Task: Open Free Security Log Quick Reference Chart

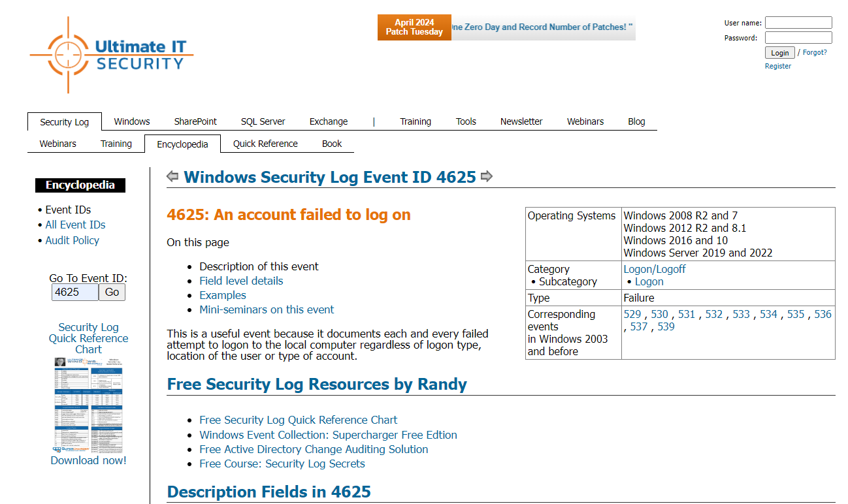Action: [x=298, y=420]
